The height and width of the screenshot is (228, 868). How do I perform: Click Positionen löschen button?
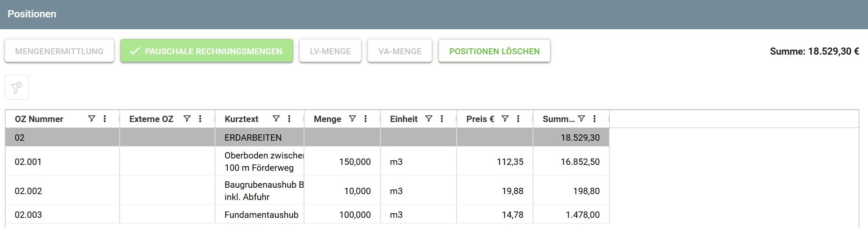coord(494,51)
